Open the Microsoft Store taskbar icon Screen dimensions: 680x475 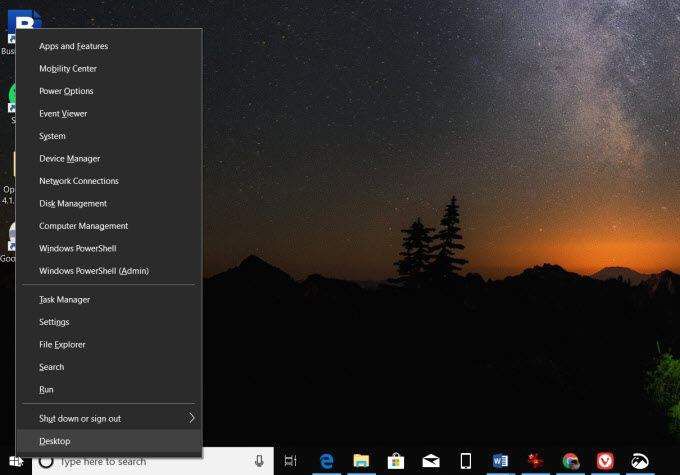396,461
